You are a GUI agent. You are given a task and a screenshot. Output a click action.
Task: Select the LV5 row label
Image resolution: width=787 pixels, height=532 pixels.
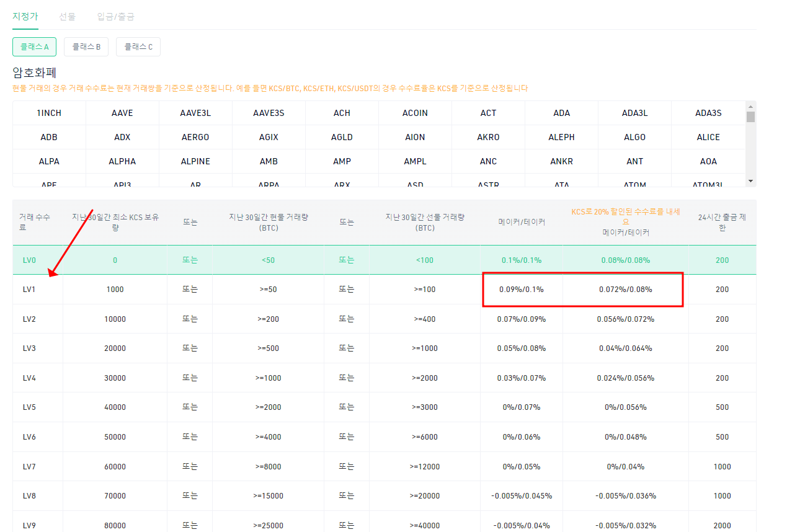click(29, 407)
